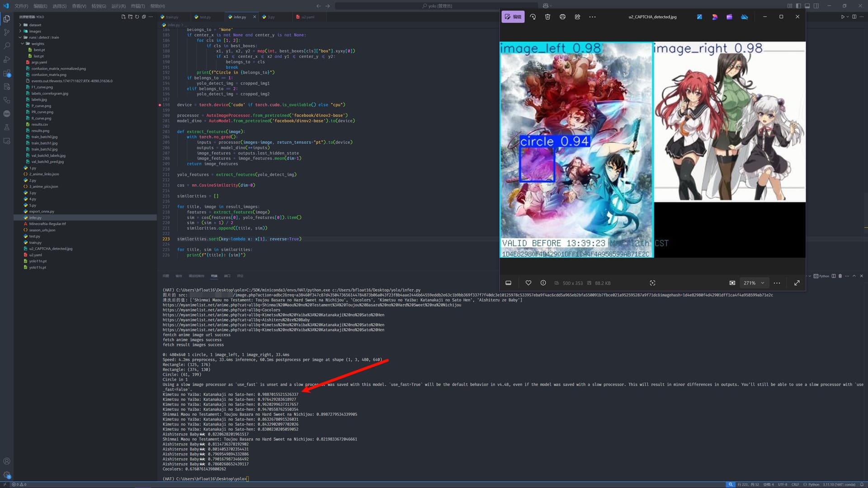Open the Testing flask icon
This screenshot has width=868, height=488.
tap(7, 127)
